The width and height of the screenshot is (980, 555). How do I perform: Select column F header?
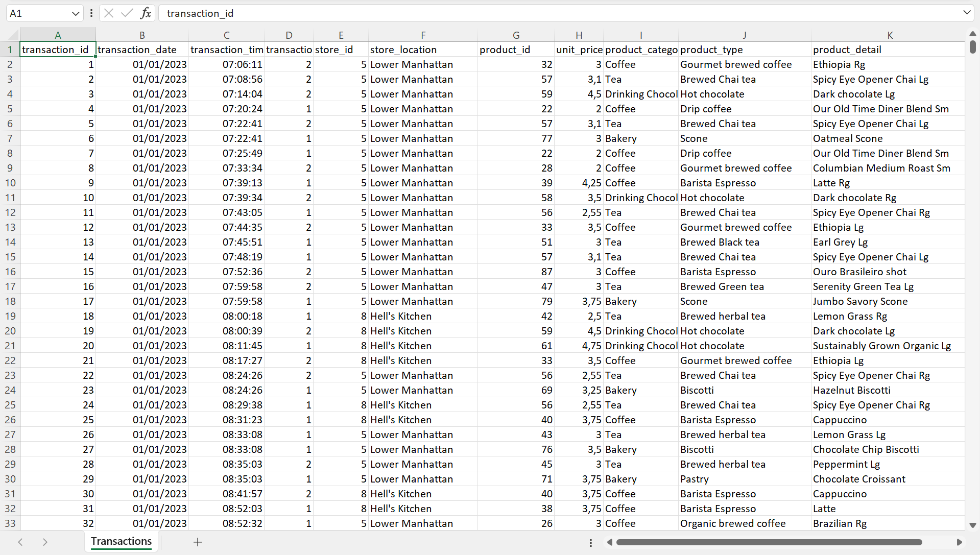(x=423, y=35)
